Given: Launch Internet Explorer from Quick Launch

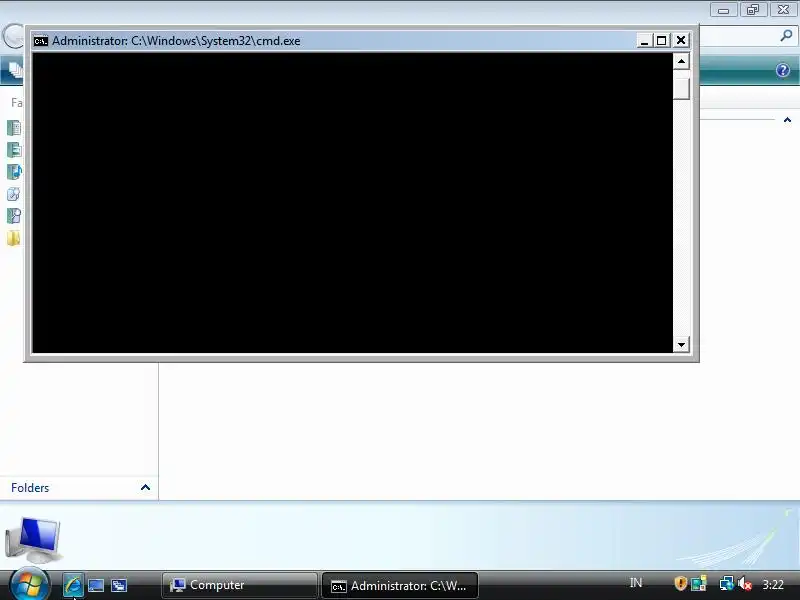Looking at the screenshot, I should pos(72,585).
